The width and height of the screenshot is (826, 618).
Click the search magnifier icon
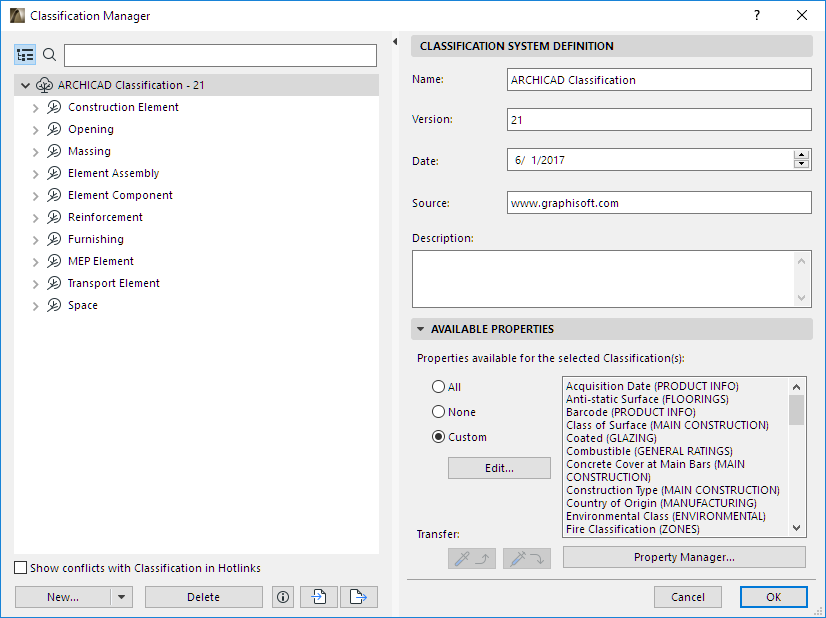click(49, 55)
